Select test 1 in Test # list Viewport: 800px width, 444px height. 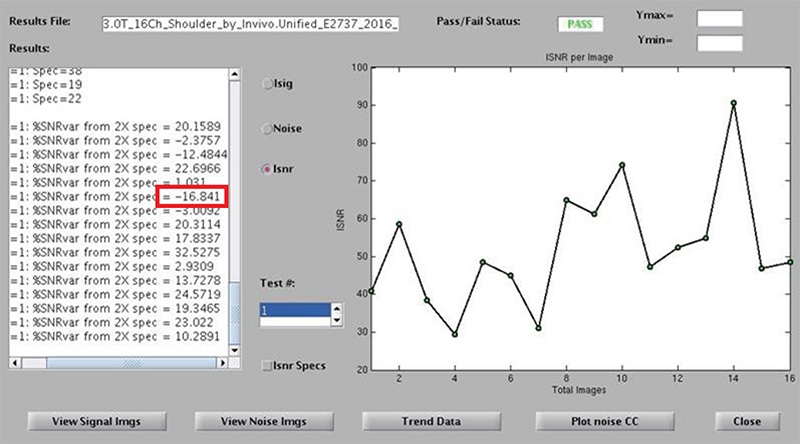pos(293,311)
